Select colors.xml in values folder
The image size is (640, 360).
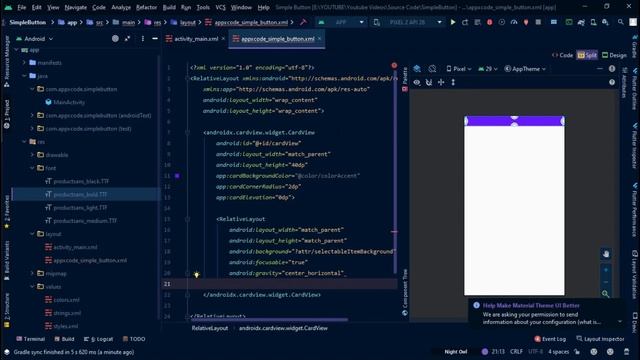pyautogui.click(x=62, y=300)
